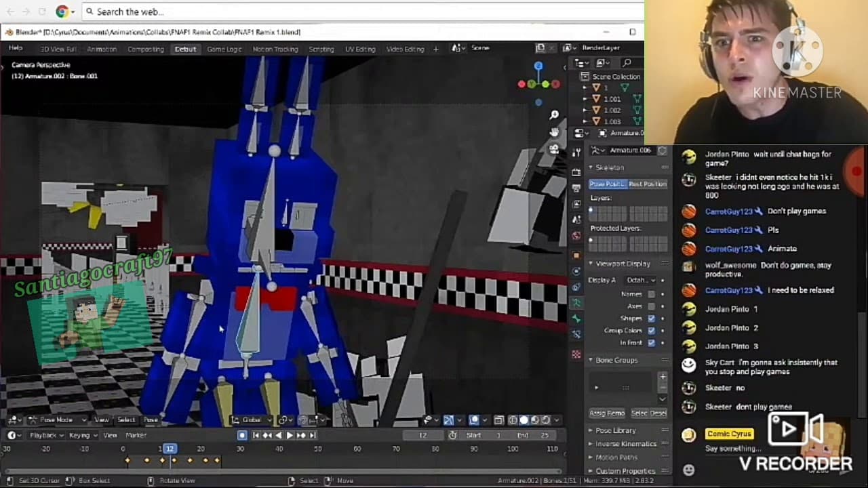Screen dimensions: 868x488
Task: Switch to the Animation workspace tab
Action: [102, 49]
